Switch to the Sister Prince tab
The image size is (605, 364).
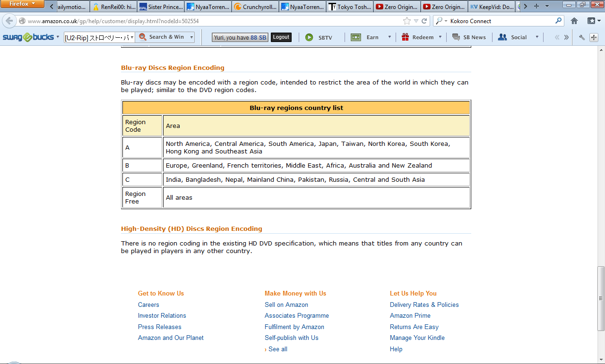tap(161, 7)
